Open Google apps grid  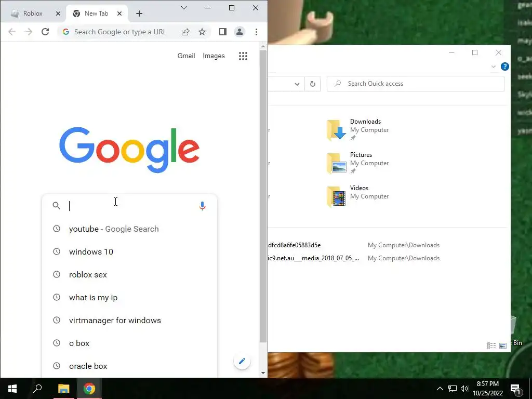[x=243, y=56]
